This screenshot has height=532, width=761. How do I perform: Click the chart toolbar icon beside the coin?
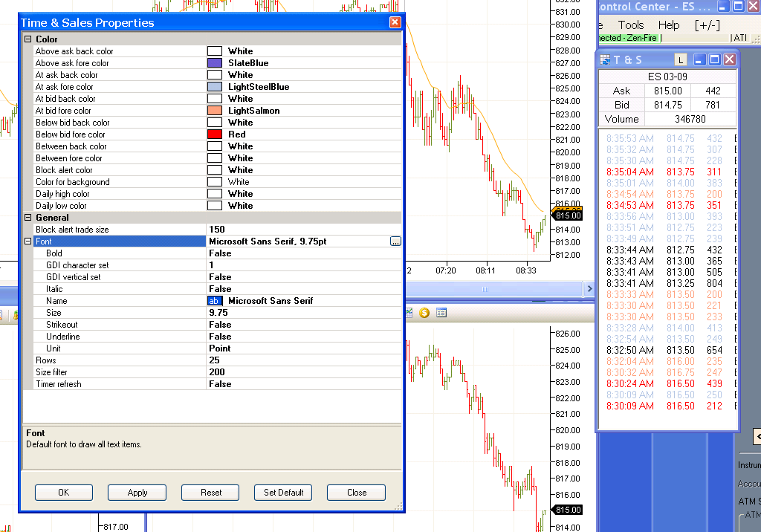[x=409, y=313]
